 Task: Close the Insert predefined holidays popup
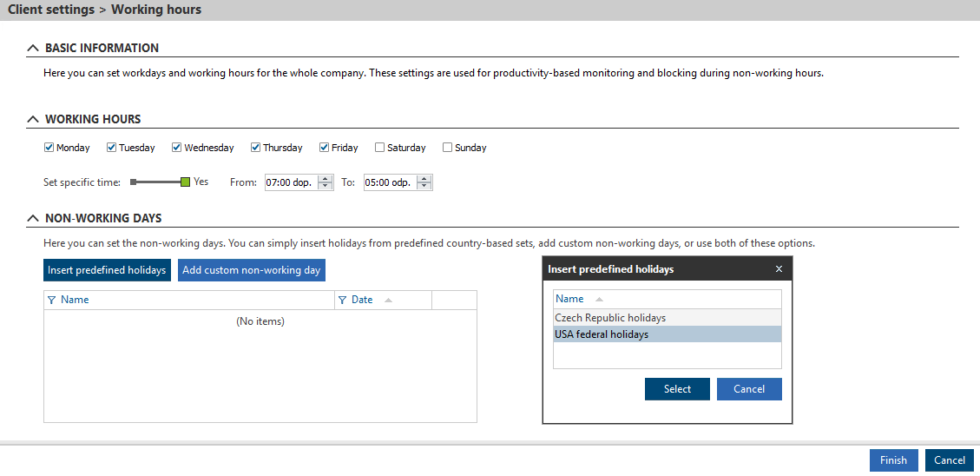click(x=779, y=269)
